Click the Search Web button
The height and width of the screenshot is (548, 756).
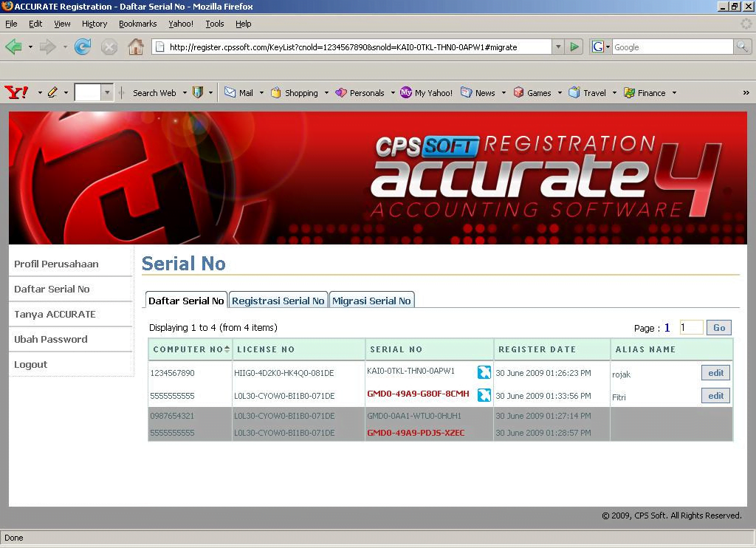[x=154, y=92]
